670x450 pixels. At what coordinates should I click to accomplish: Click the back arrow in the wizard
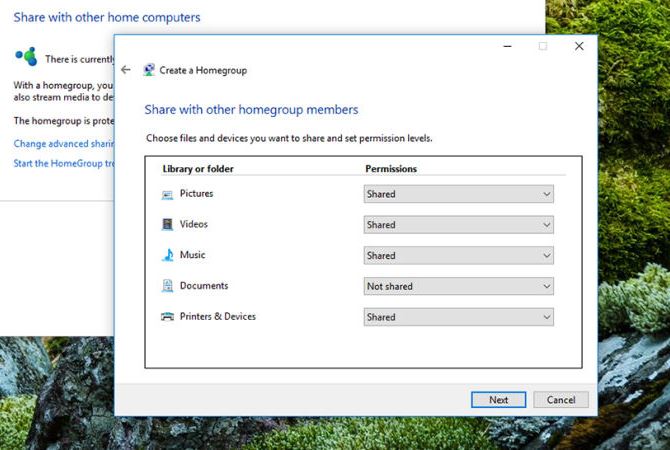pos(126,70)
